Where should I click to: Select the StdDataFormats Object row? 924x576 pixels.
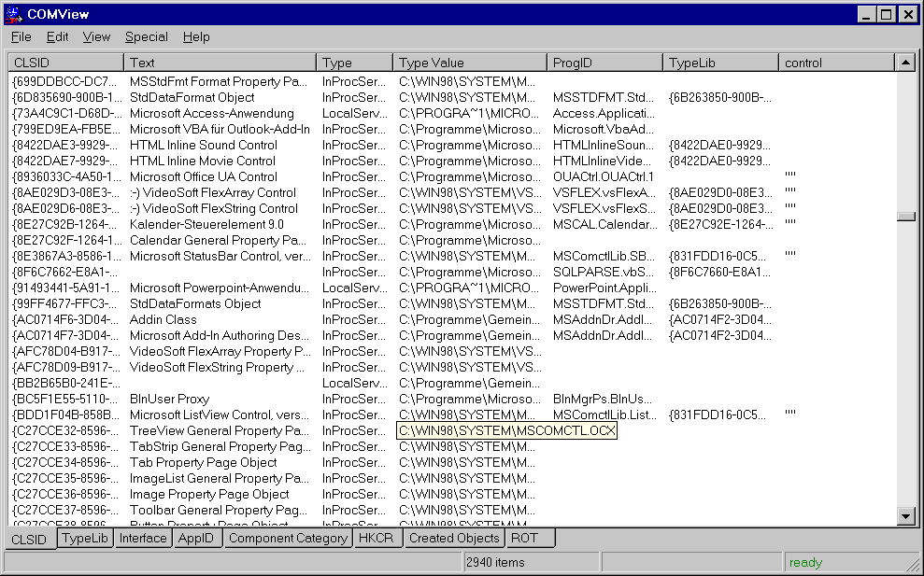(x=452, y=304)
